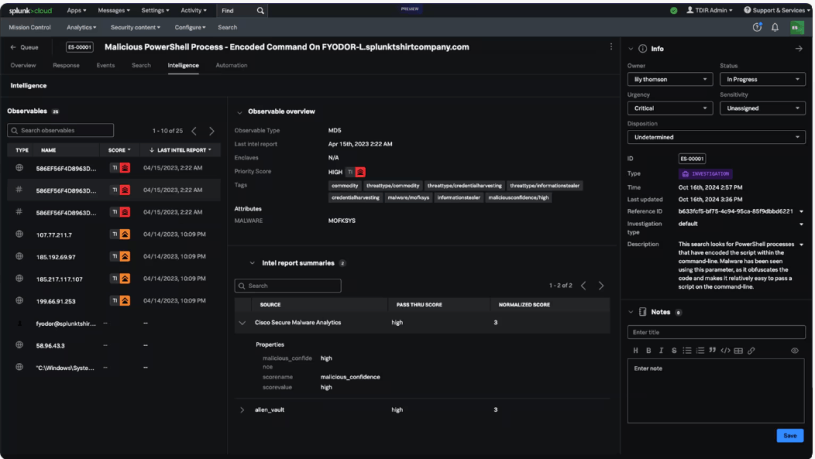The height and width of the screenshot is (459, 815).
Task: Open the Security content menu
Action: click(x=135, y=28)
